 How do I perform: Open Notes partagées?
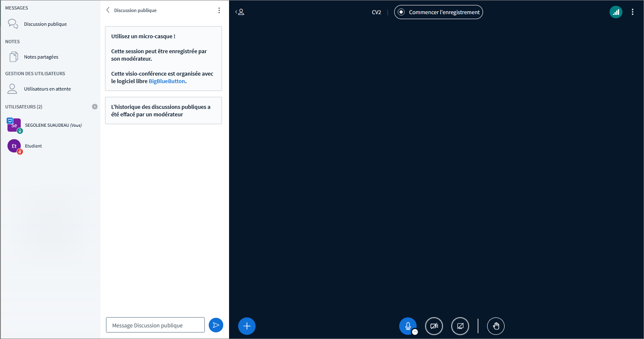tap(41, 57)
